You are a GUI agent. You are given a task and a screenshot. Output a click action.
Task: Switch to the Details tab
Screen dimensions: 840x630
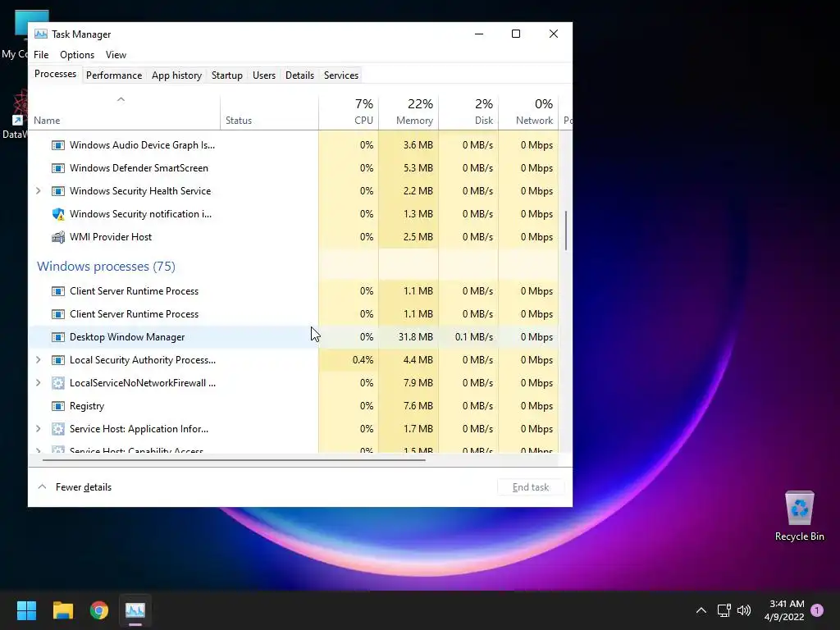300,75
